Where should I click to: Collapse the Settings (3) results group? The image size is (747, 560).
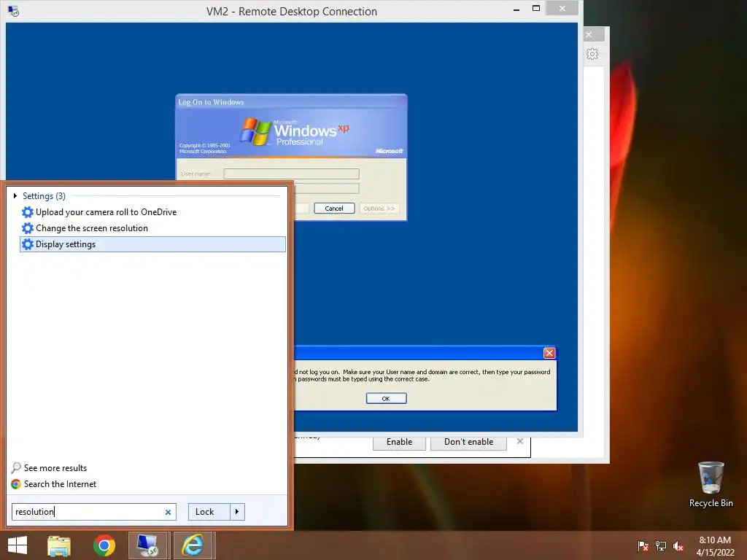pos(15,195)
